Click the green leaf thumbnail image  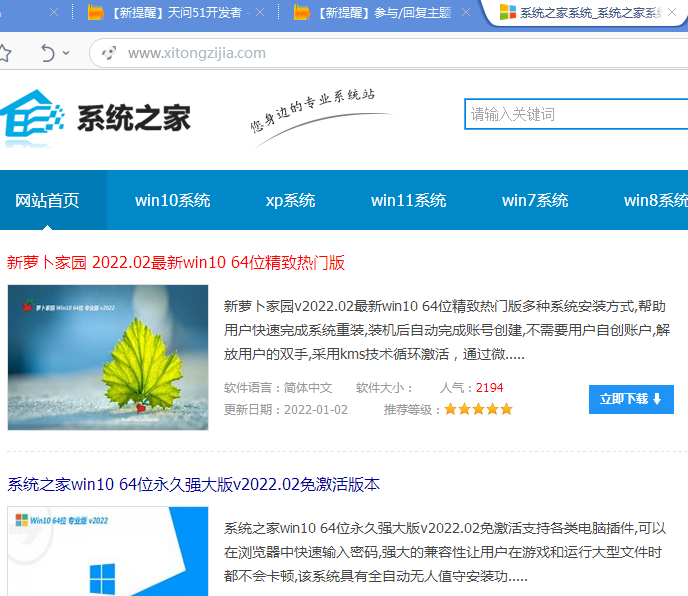(108, 357)
